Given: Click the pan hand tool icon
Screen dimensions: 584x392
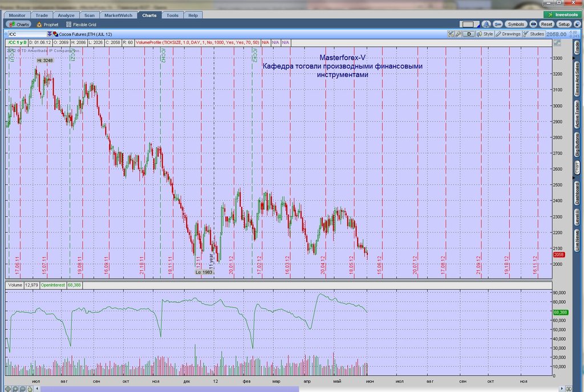Looking at the screenshot, I should click(x=30, y=389).
